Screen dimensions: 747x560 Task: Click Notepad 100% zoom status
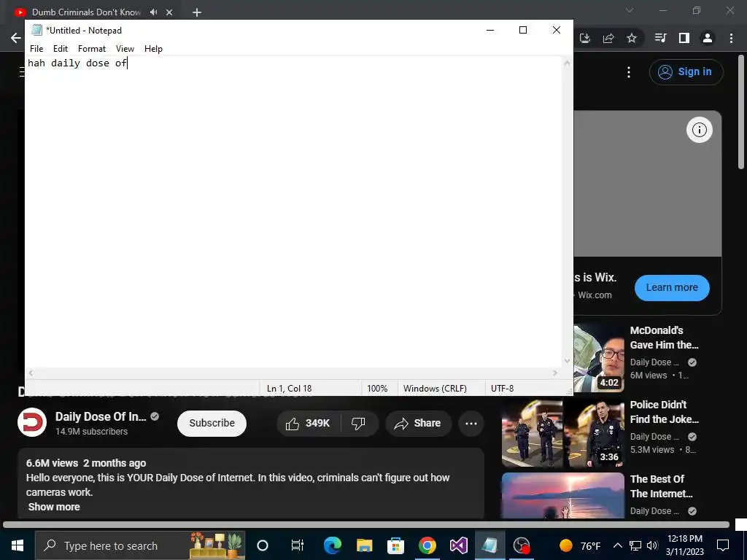[x=377, y=389]
